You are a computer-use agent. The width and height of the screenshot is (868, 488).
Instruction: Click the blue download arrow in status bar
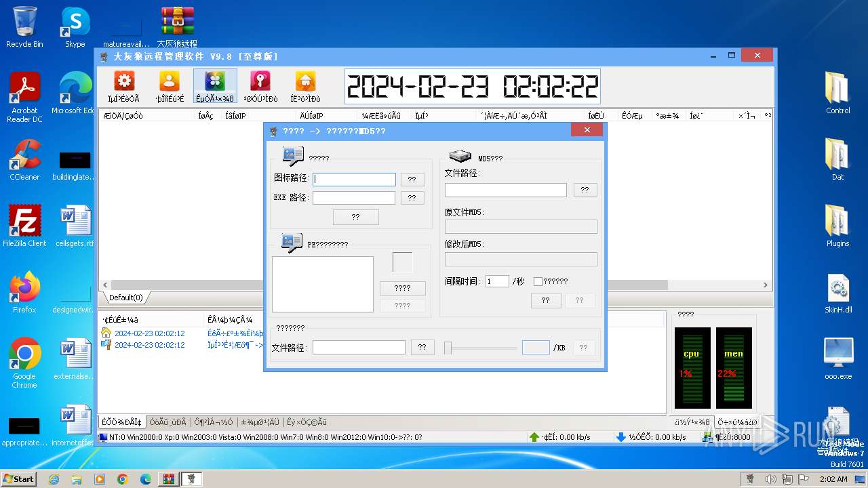coord(620,437)
